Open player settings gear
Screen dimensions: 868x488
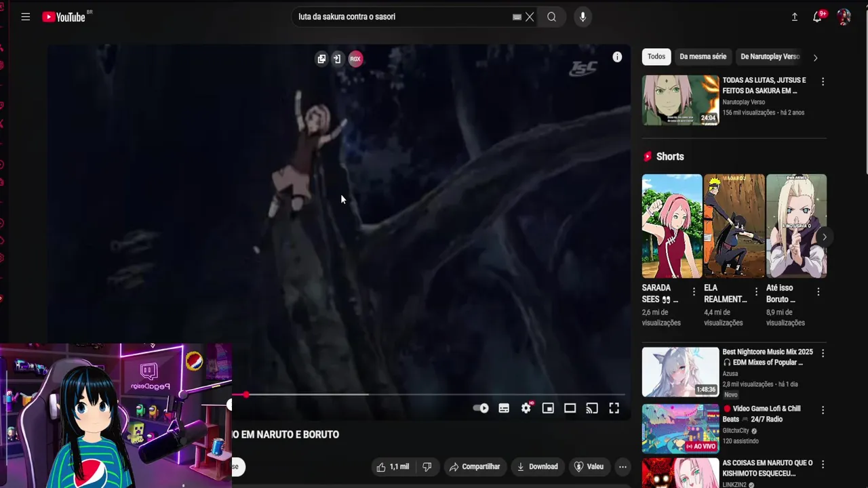pyautogui.click(x=526, y=408)
